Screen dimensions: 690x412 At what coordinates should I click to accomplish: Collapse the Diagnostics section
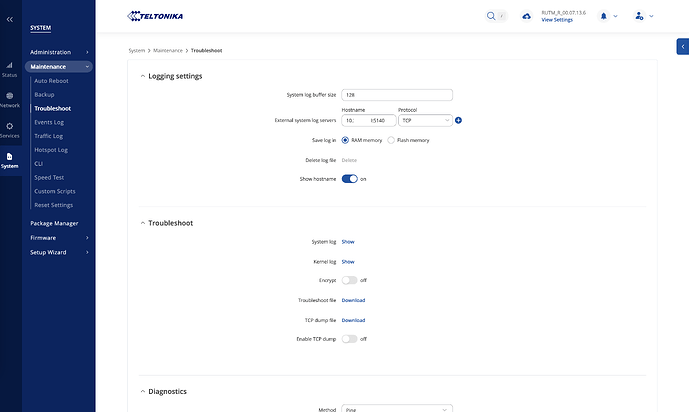pos(143,391)
